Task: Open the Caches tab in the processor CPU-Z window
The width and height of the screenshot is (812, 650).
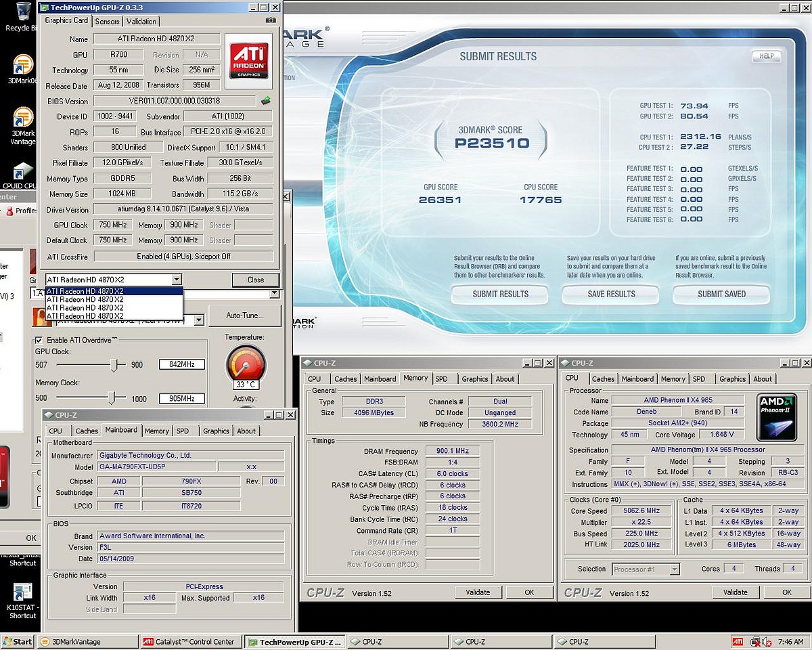Action: 603,378
